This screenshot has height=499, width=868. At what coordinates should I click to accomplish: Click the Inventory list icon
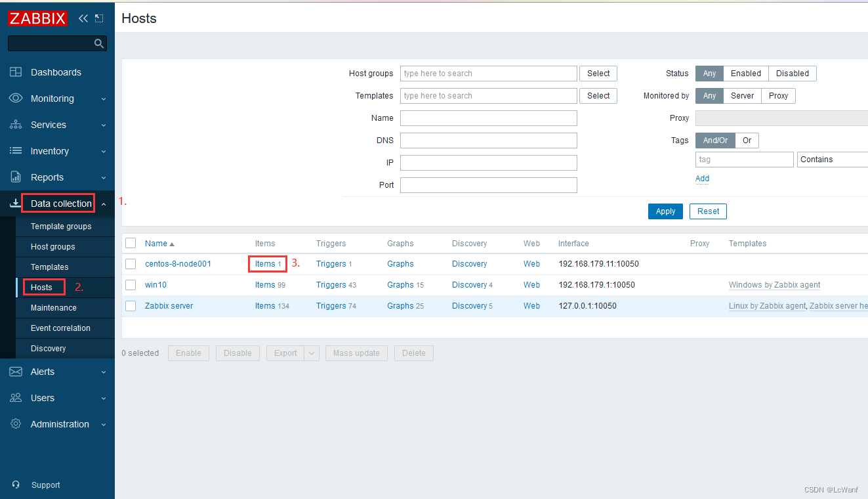tap(16, 151)
